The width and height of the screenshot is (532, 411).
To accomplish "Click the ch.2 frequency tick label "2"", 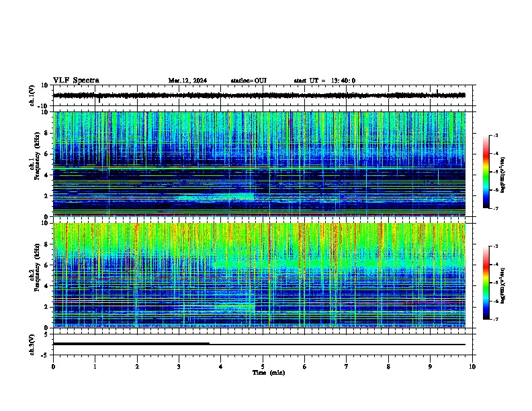I will (46, 307).
